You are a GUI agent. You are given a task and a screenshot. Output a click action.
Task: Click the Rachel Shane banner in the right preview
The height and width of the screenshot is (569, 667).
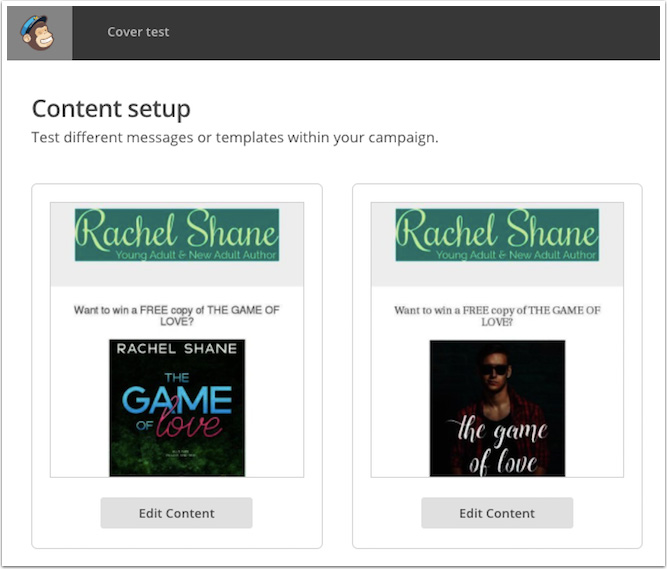coord(497,235)
